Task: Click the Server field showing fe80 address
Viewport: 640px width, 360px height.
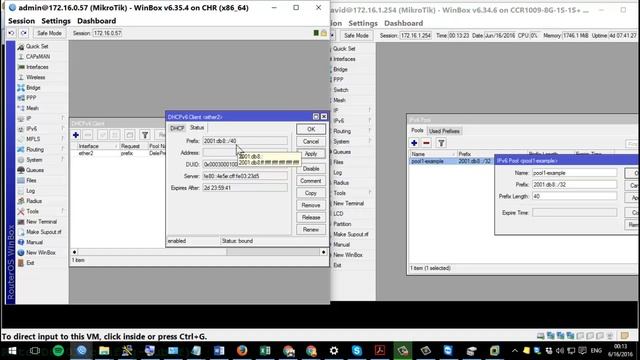Action: (x=245, y=176)
